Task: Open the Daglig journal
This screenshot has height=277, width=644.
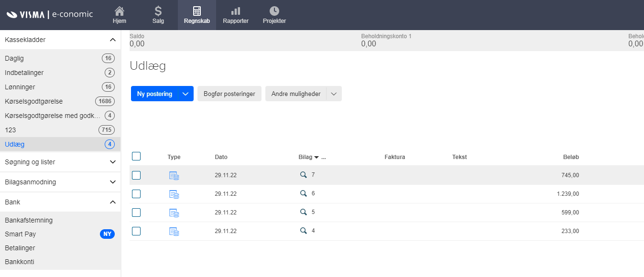Action: (x=60, y=58)
